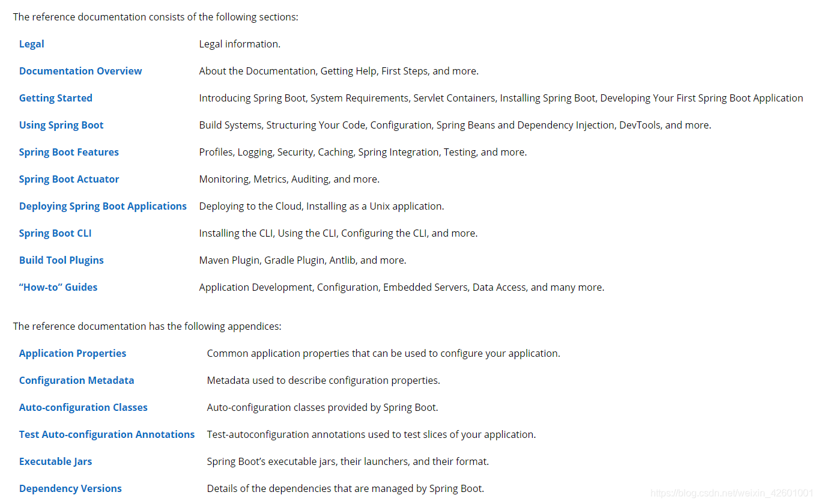This screenshot has height=504, width=818.
Task: Click description "Profiles, Logging, Security, Caching" line
Action: (x=363, y=152)
